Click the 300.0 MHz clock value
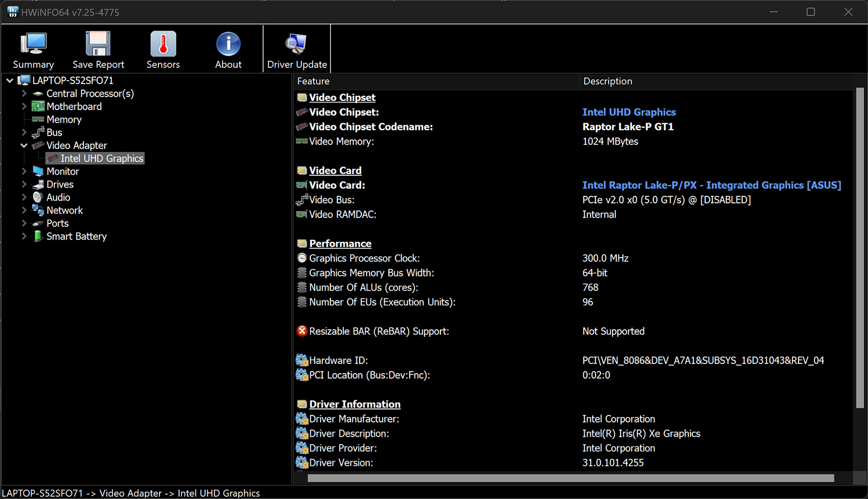 605,258
